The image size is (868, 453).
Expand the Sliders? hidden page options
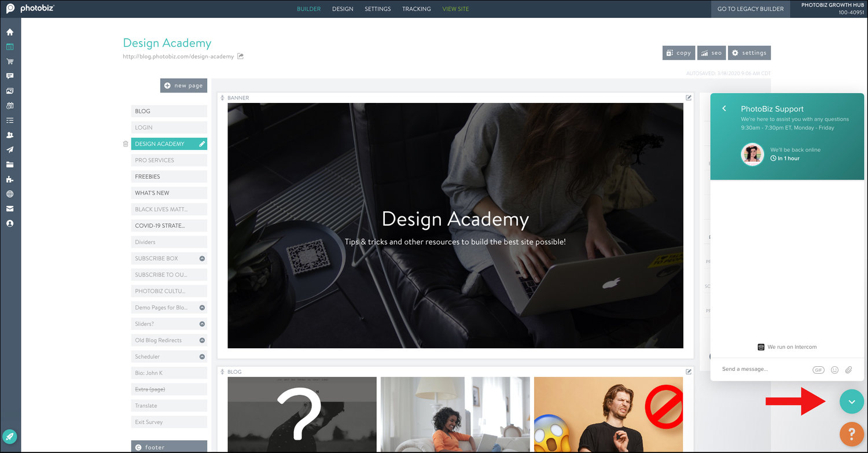[202, 323]
